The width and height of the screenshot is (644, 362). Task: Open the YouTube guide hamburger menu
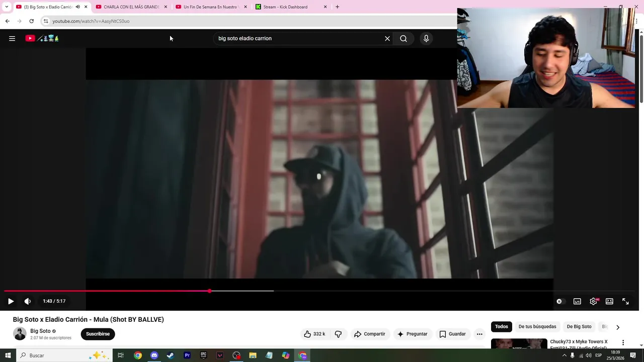12,38
